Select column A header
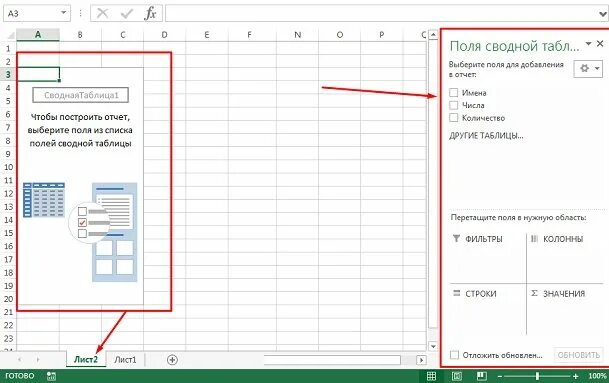This screenshot has height=383, width=609. (38, 35)
